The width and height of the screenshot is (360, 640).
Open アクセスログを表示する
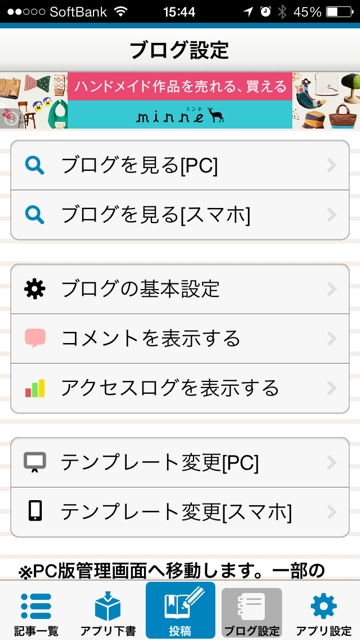pyautogui.click(x=180, y=388)
